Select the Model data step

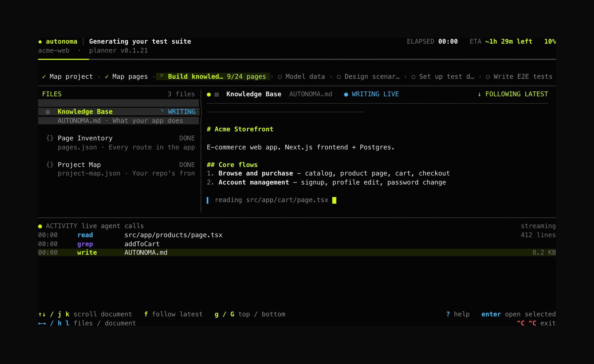point(301,76)
